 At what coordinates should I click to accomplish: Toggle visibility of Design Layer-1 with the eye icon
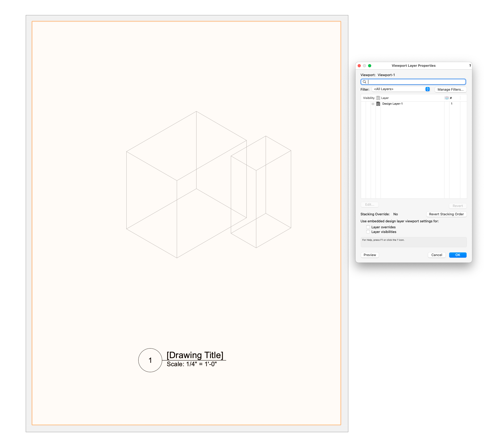pyautogui.click(x=373, y=104)
